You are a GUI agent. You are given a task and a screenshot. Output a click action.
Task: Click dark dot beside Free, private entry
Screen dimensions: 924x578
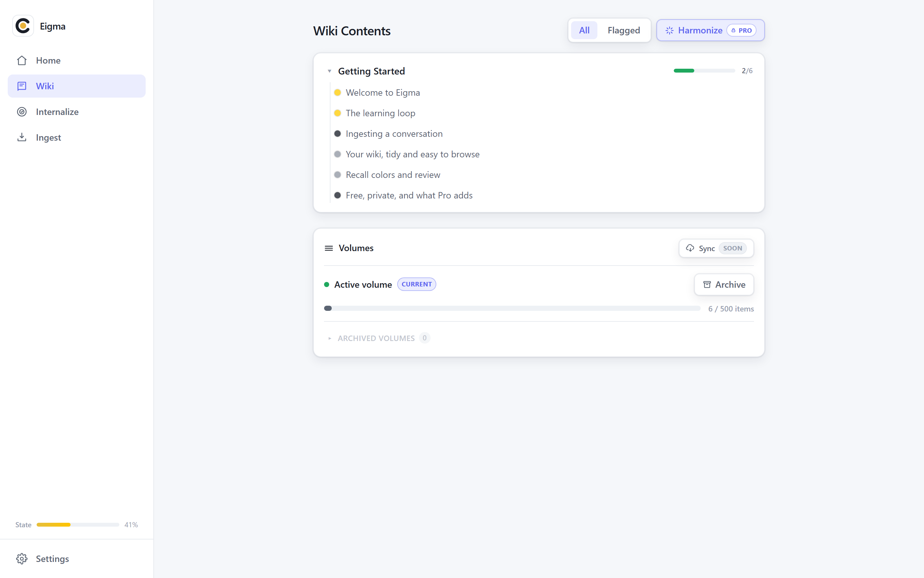pyautogui.click(x=338, y=195)
